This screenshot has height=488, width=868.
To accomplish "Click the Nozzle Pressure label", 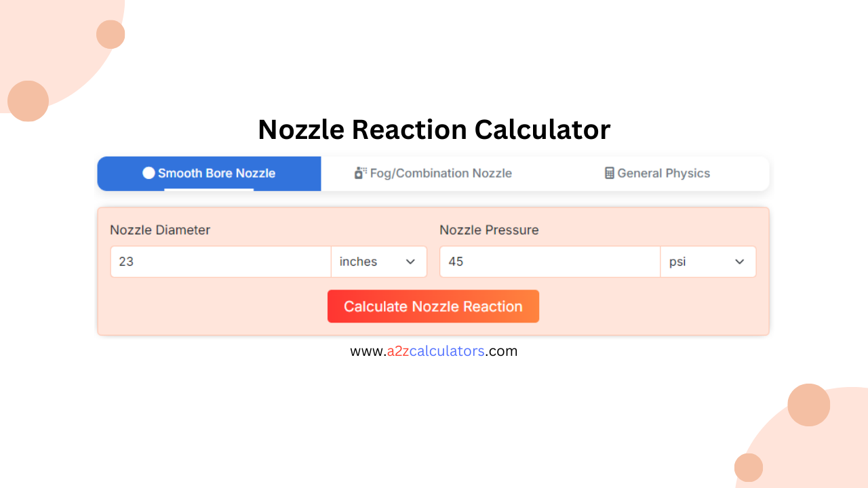I will tap(489, 230).
